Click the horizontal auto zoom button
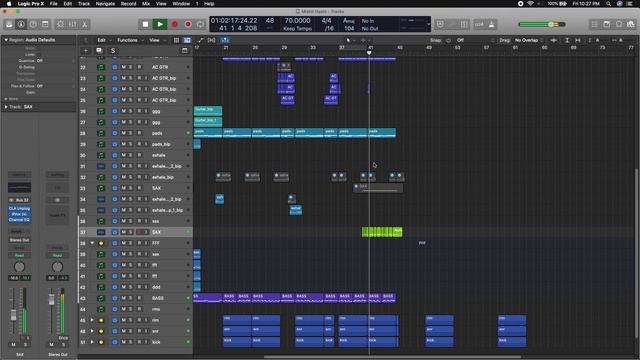640x360 pixels. 578,40
